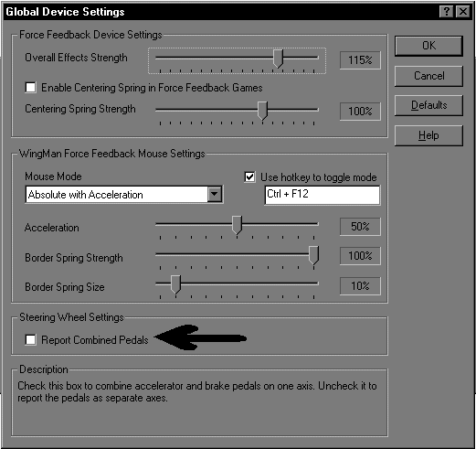Open the Mouse Mode dropdown arrow

[215, 194]
